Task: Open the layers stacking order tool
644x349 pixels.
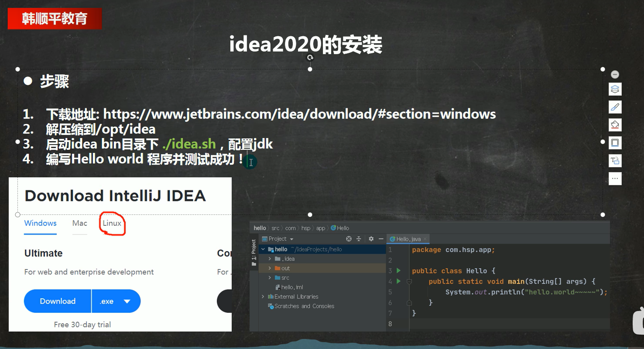Action: click(615, 89)
